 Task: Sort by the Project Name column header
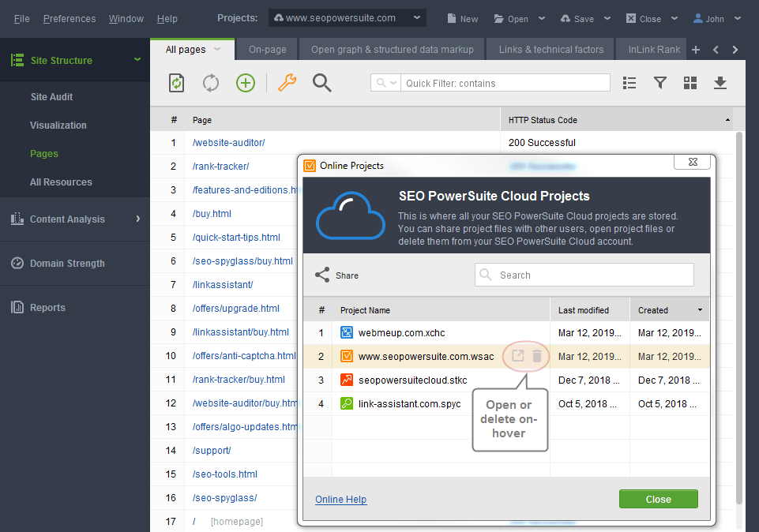(x=441, y=310)
